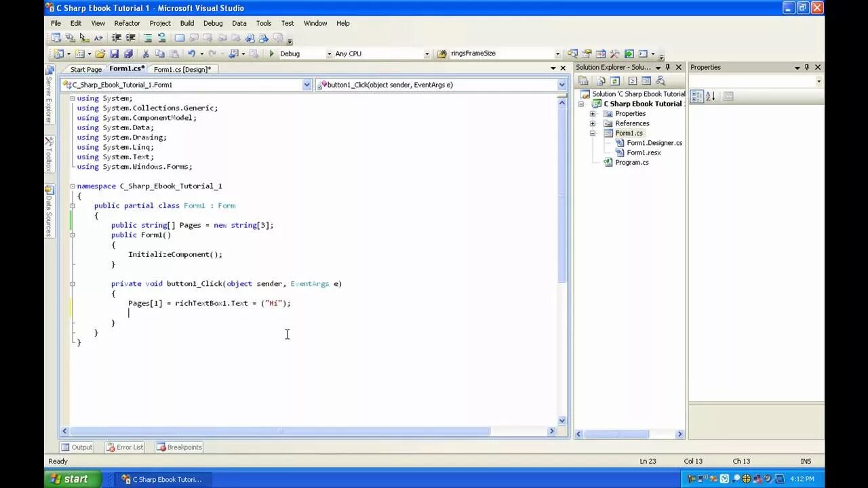Save Form1.cs with the floppy icon
This screenshot has width=868, height=488.
click(114, 54)
